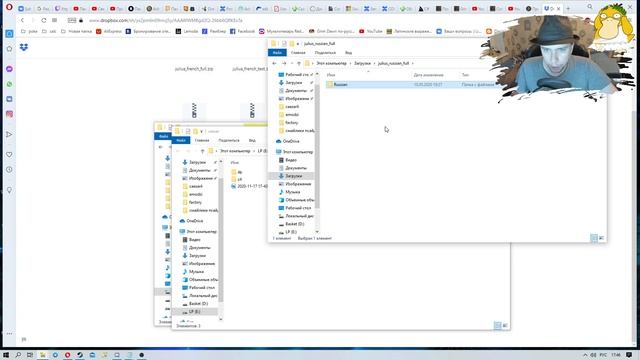Go up one level in julius_russian_full window
This screenshot has width=640, height=360.
pyautogui.click(x=299, y=63)
